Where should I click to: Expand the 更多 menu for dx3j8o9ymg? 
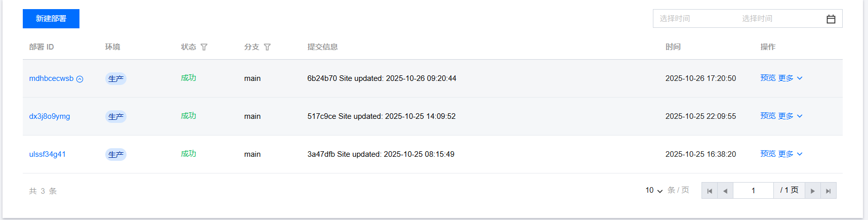pos(790,116)
